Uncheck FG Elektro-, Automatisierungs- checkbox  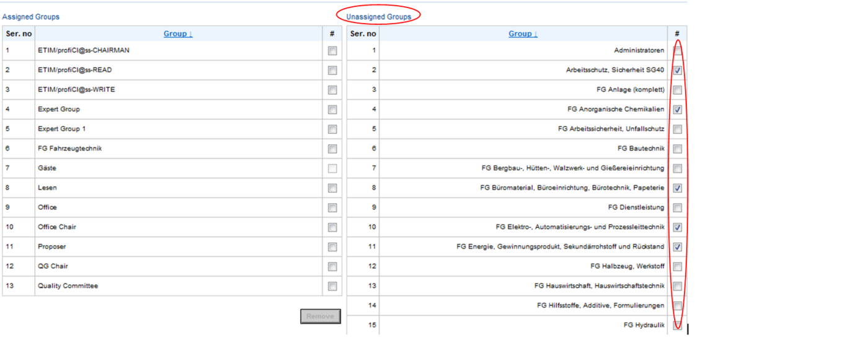(678, 227)
